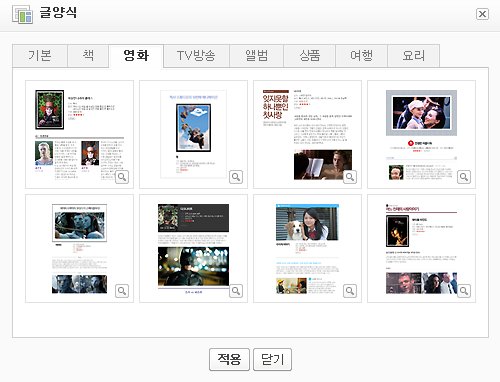This screenshot has height=382, width=500.
Task: Choose the Avatar template thumbnail
Action: click(x=79, y=249)
